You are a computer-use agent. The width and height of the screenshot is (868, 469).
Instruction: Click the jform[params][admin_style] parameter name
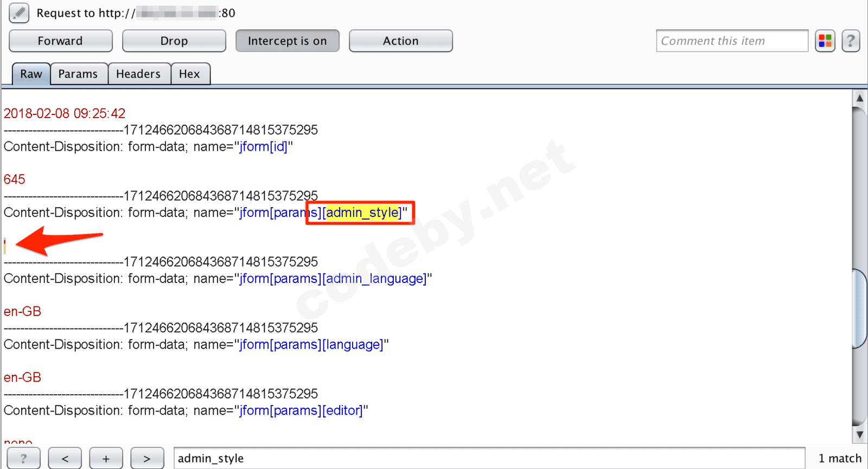point(321,213)
